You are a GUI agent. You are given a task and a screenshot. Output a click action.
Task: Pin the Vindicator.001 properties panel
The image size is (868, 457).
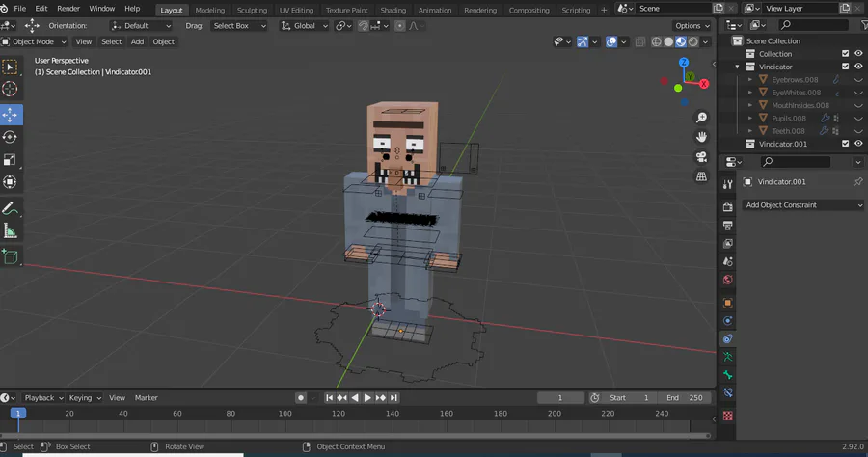858,182
